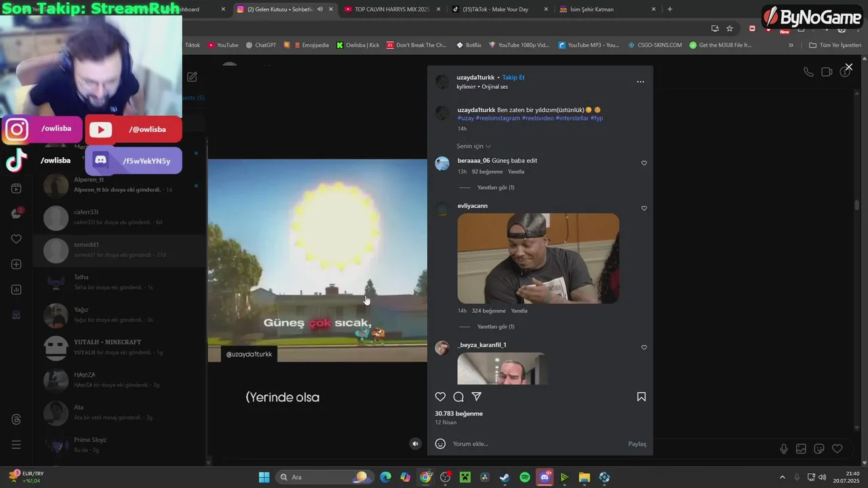868x488 pixels.
Task: Expand the 'Senin için' comment sort dropdown
Action: click(x=473, y=146)
